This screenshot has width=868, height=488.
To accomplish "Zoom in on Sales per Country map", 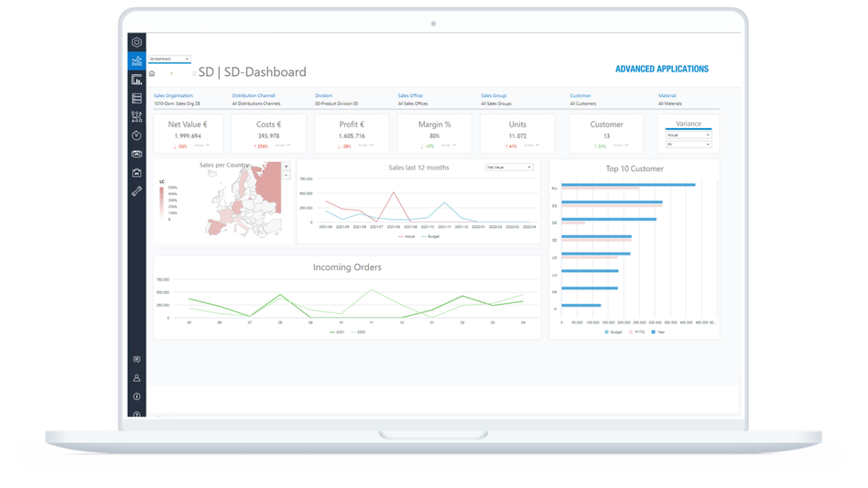I will click(286, 166).
